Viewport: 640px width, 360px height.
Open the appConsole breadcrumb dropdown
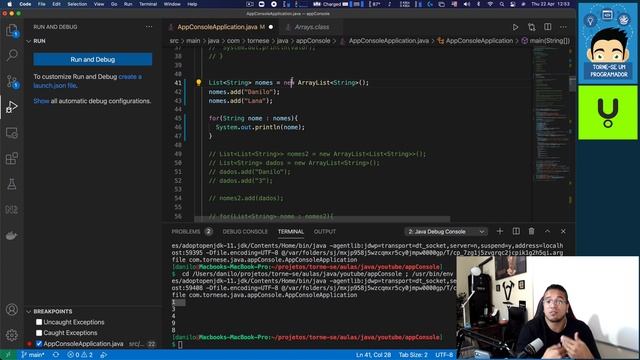(x=313, y=41)
